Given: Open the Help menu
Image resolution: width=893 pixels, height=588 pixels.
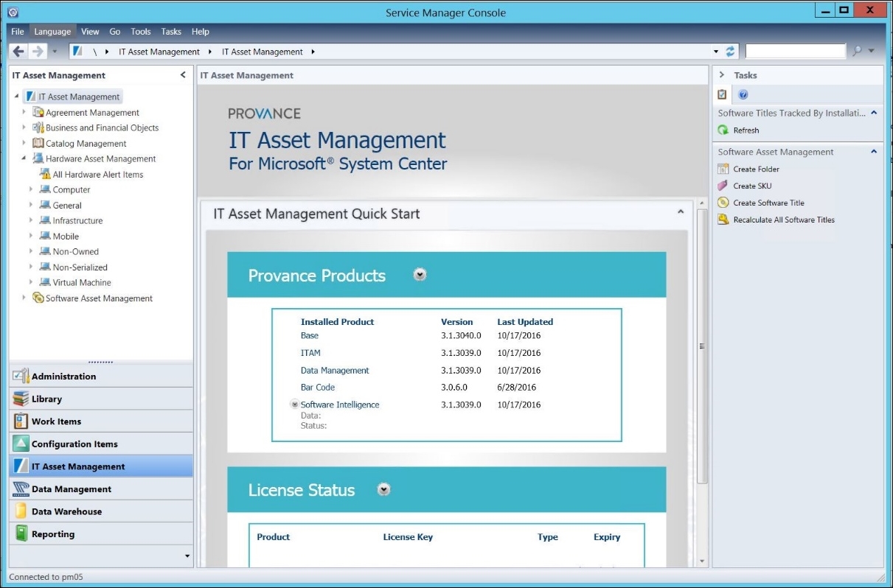Looking at the screenshot, I should point(201,32).
